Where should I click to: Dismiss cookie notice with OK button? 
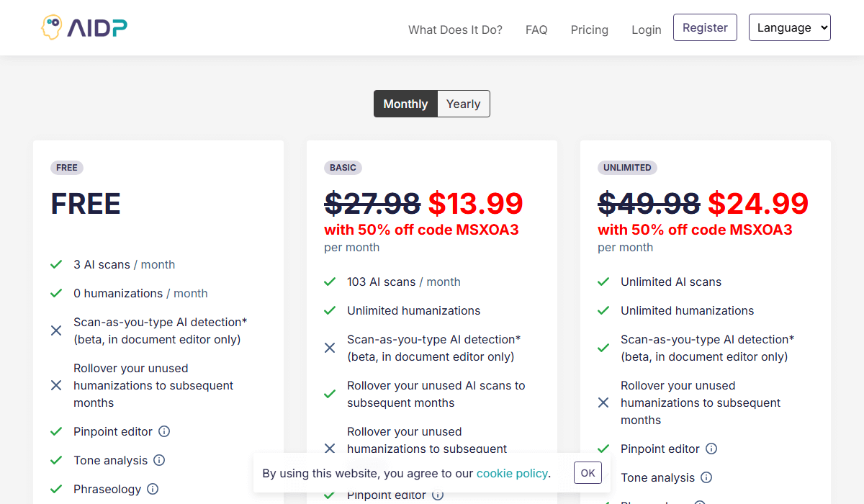point(588,473)
